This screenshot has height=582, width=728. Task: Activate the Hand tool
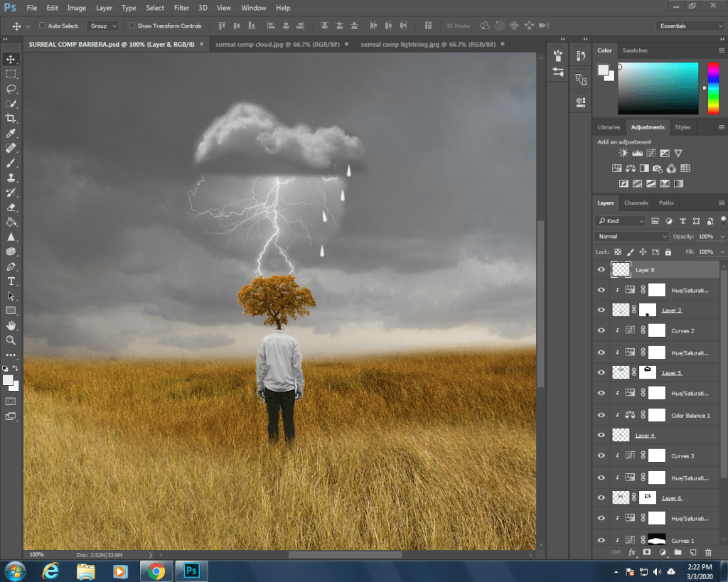(11, 325)
